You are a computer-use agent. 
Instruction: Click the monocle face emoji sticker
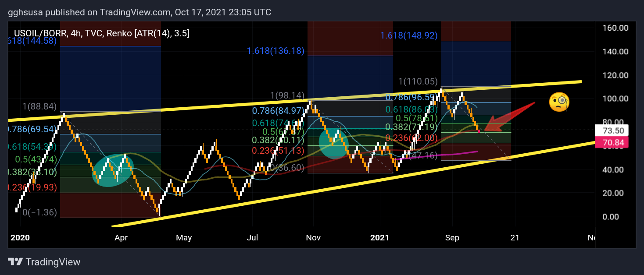559,102
